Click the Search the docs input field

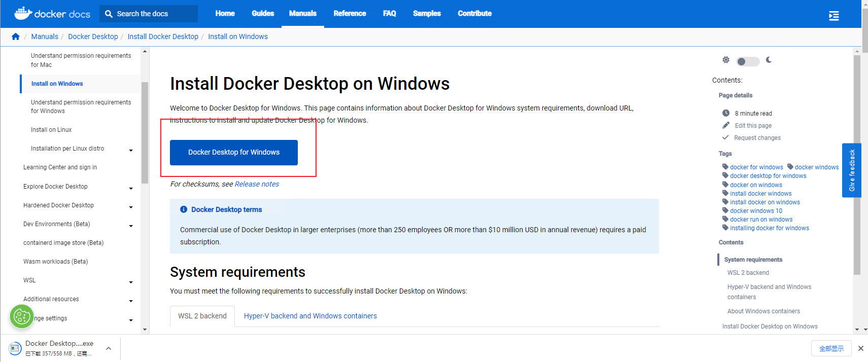point(149,14)
